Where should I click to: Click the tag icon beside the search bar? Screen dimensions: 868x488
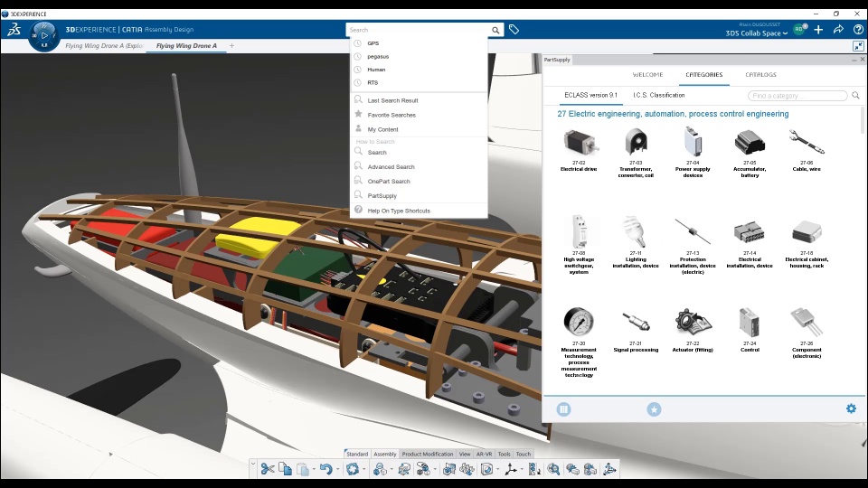514,29
